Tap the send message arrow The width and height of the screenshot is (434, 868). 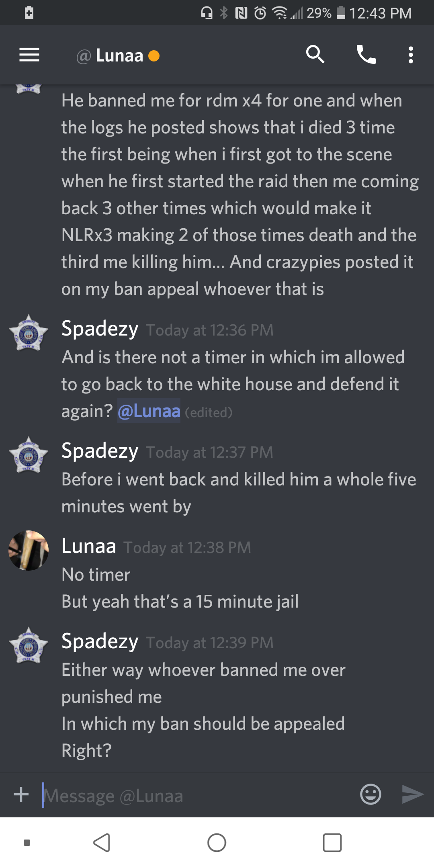[413, 794]
